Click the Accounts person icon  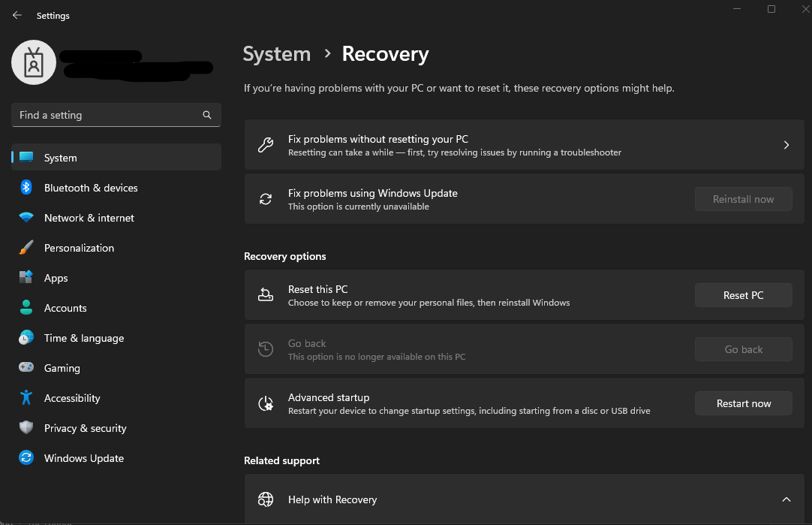click(26, 307)
